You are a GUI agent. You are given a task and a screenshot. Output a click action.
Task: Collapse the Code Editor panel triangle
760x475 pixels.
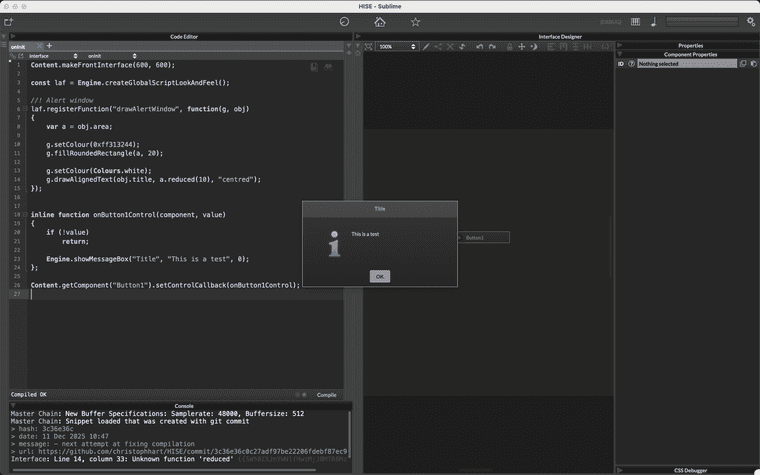click(x=13, y=36)
